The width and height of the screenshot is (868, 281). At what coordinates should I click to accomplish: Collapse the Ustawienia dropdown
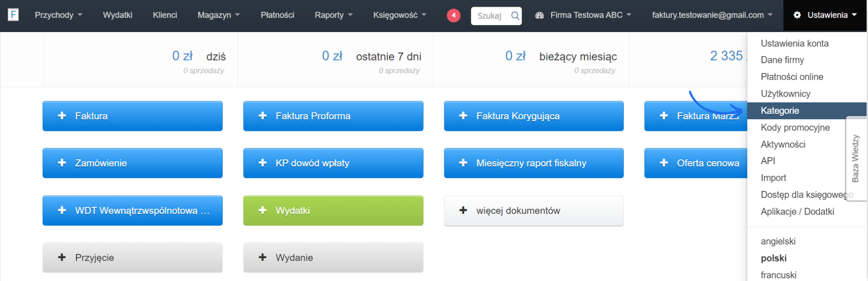coord(826,15)
